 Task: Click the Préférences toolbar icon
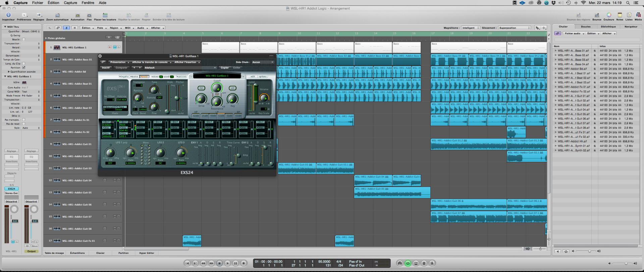pos(24,15)
